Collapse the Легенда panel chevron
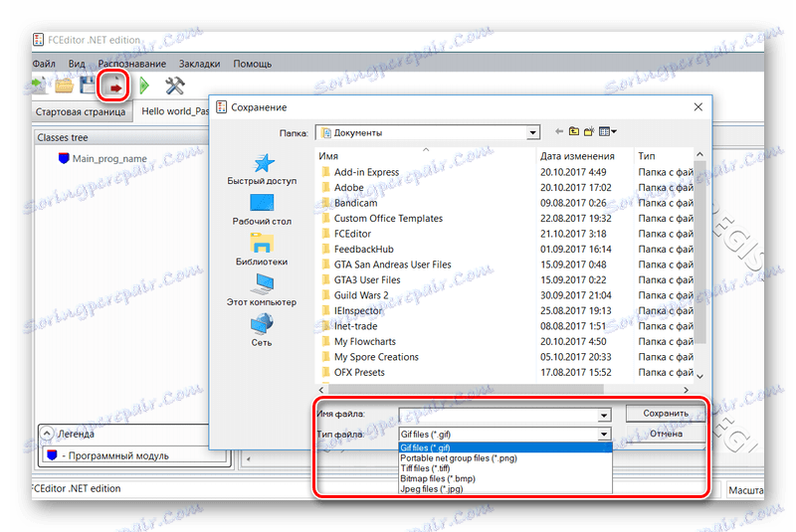Viewport: 796px width, 532px height. tap(47, 434)
